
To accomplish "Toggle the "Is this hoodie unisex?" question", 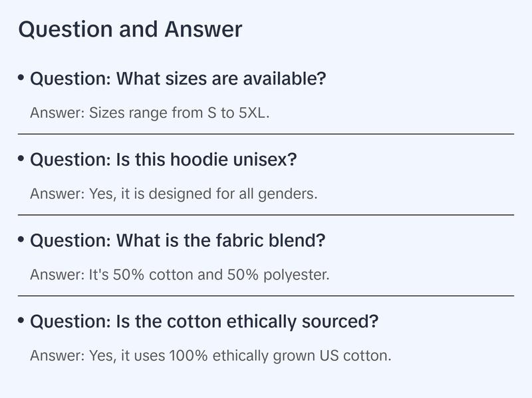I will point(164,160).
